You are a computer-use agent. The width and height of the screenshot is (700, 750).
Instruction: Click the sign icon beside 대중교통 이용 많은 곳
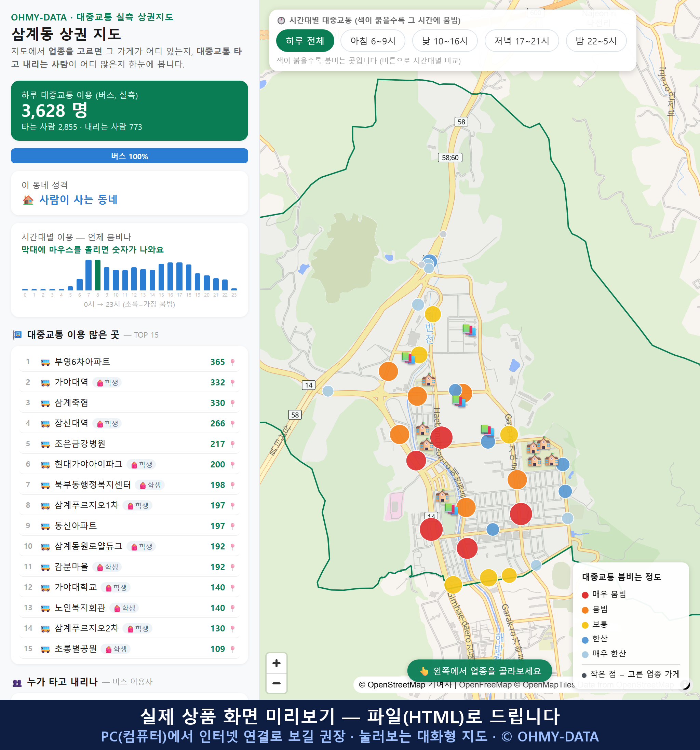point(17,335)
